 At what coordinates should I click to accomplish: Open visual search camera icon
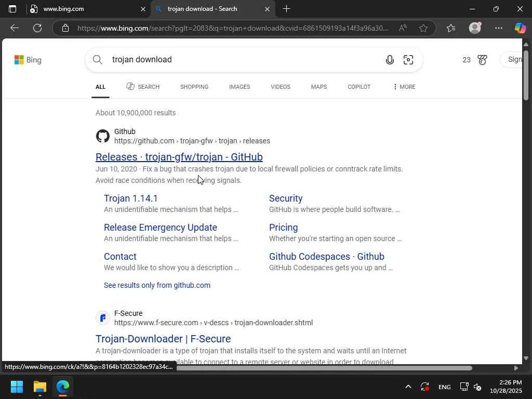pyautogui.click(x=408, y=60)
